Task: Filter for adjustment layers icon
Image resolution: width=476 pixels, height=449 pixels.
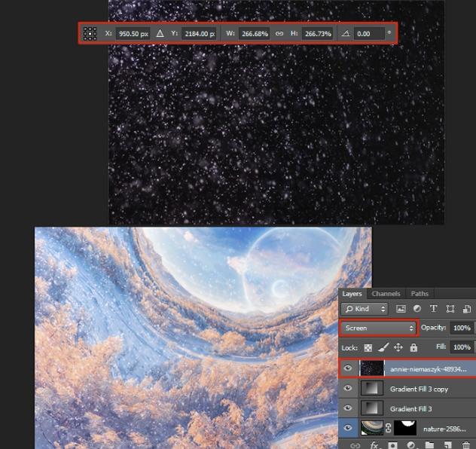Action: 417,309
